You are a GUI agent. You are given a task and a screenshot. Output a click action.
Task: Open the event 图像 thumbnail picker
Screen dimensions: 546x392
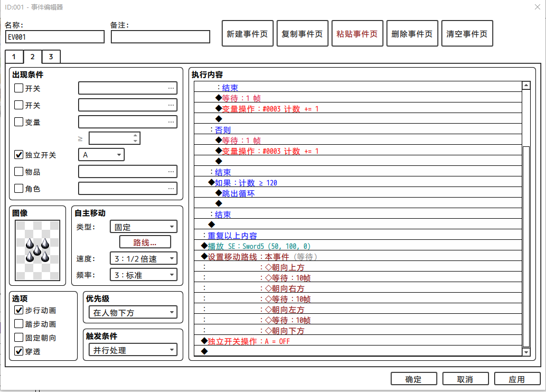point(37,250)
